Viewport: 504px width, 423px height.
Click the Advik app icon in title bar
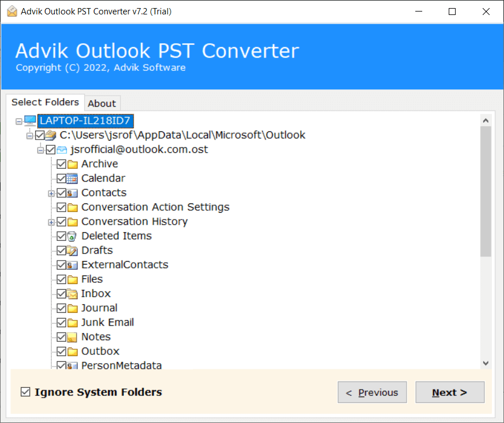pyautogui.click(x=12, y=12)
